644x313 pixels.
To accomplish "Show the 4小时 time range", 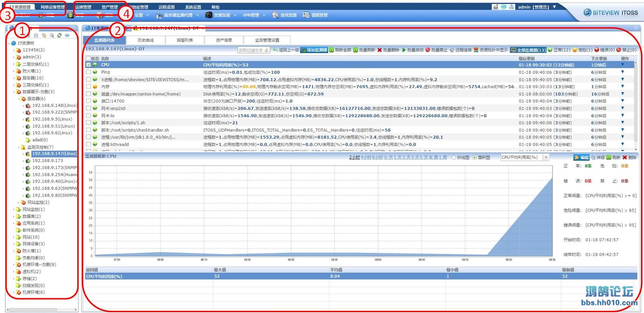I will [366, 157].
